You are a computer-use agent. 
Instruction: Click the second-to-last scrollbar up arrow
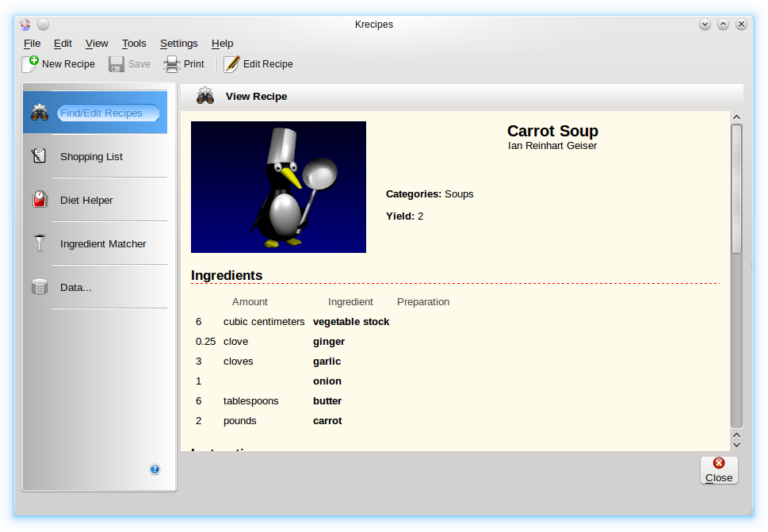click(x=736, y=435)
